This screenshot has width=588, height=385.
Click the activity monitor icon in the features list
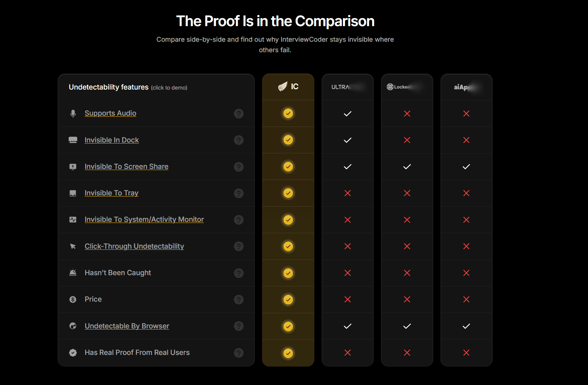73,220
